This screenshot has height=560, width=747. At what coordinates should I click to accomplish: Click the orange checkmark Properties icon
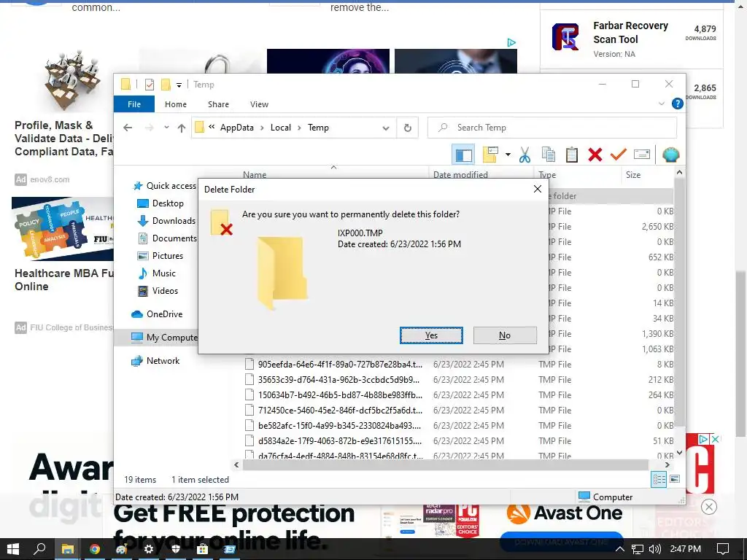click(619, 155)
